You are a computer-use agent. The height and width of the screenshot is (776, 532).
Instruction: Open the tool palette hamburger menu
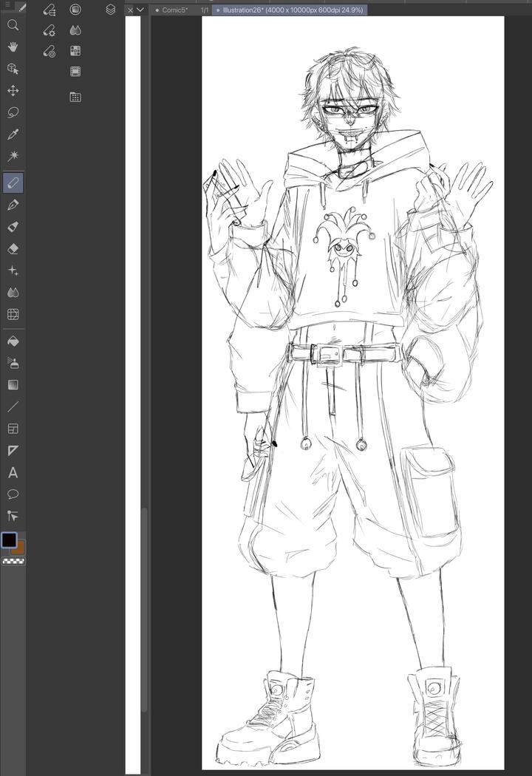7,7
